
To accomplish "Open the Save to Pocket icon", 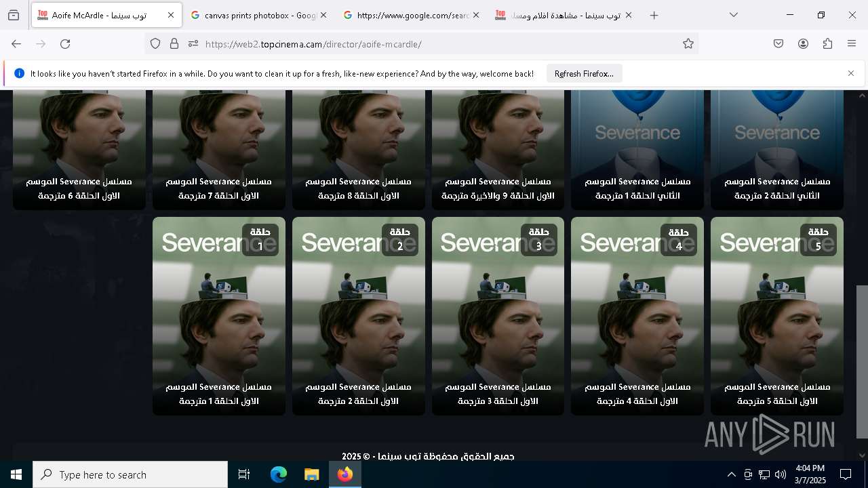I will [x=778, y=44].
